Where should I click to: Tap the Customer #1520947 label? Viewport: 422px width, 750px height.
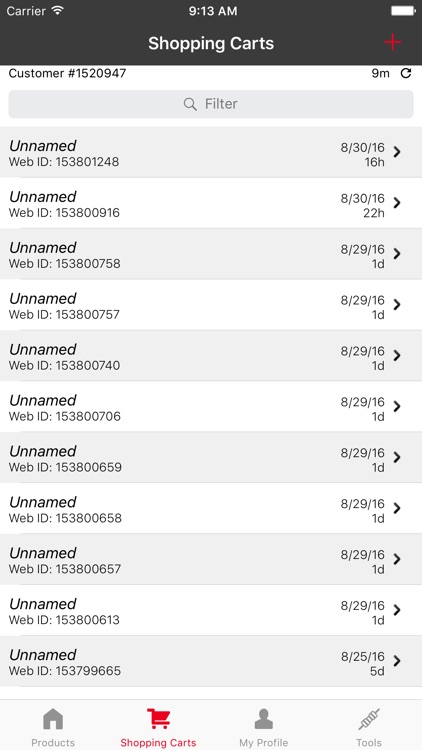(67, 73)
